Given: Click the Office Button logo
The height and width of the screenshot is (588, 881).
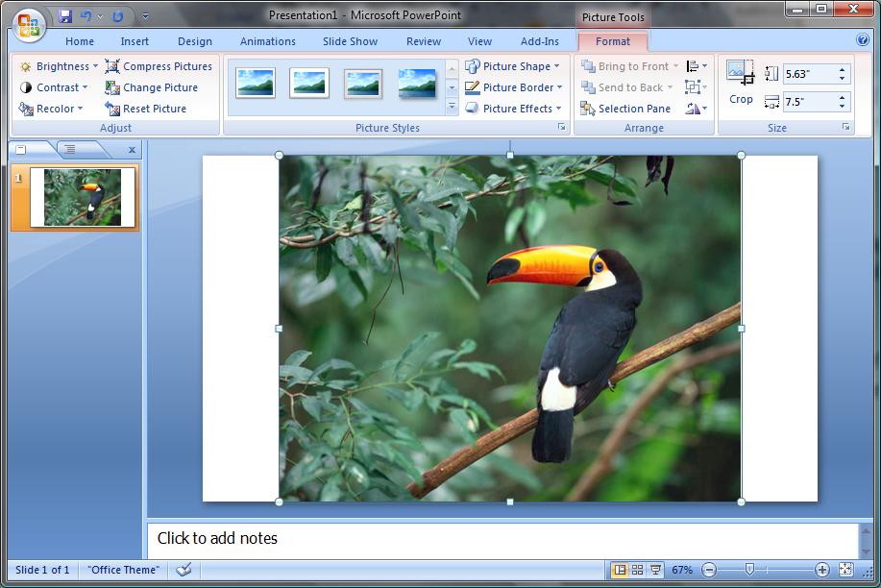Looking at the screenshot, I should [29, 25].
